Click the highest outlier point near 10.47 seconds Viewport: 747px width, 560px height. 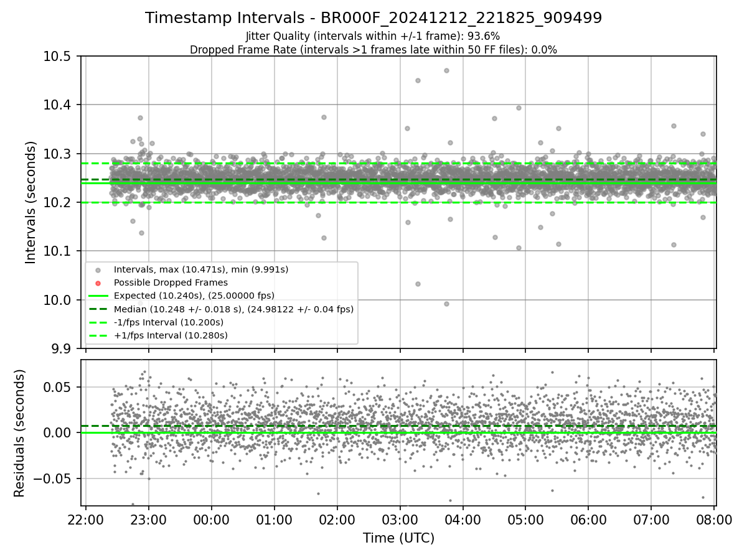(446, 70)
